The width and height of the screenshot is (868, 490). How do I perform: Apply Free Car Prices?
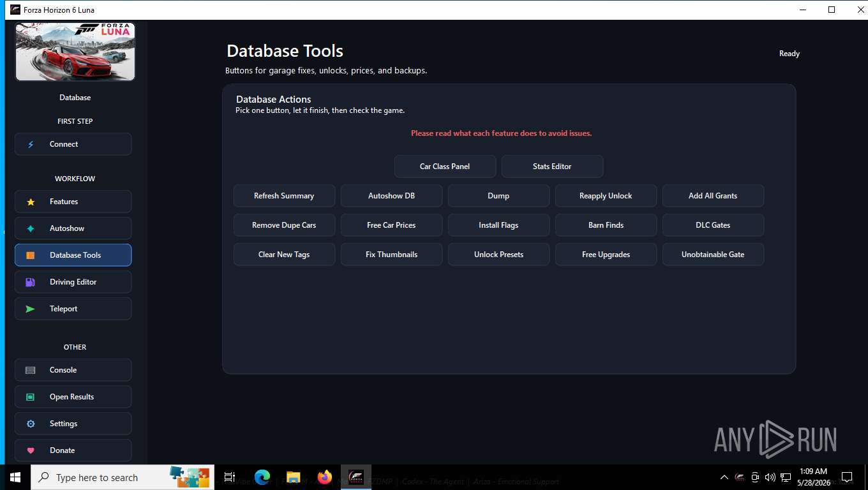[391, 225]
